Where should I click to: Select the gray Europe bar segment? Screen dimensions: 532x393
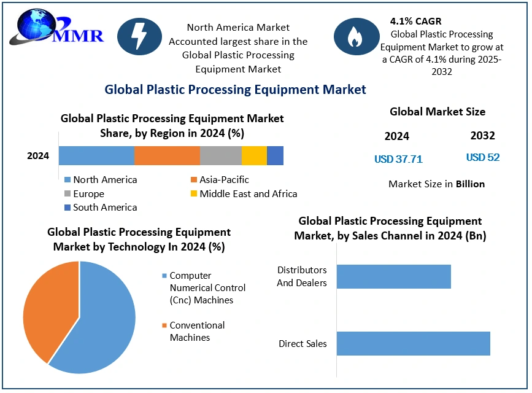point(220,156)
